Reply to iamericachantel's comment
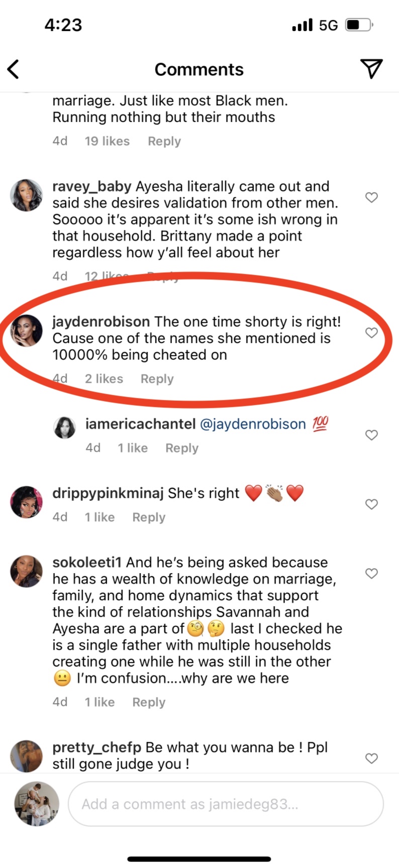The image size is (399, 868). (x=182, y=448)
